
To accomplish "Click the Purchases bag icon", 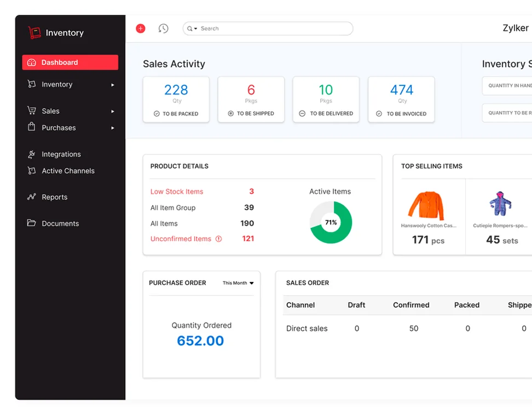I will coord(32,127).
